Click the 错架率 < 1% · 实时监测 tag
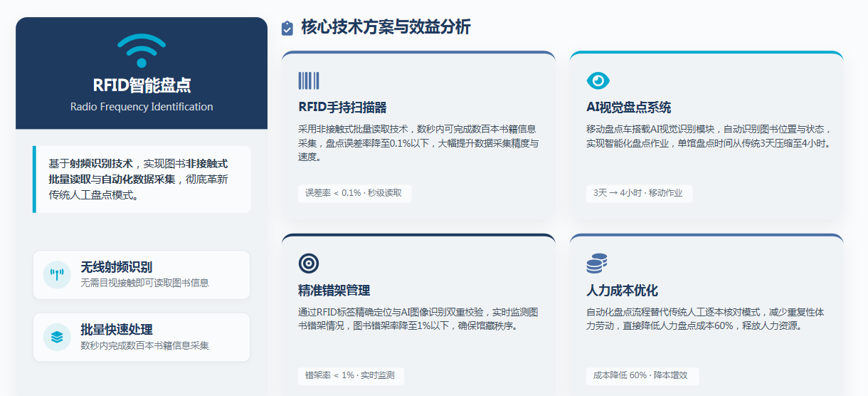The width and height of the screenshot is (868, 396). click(x=349, y=375)
